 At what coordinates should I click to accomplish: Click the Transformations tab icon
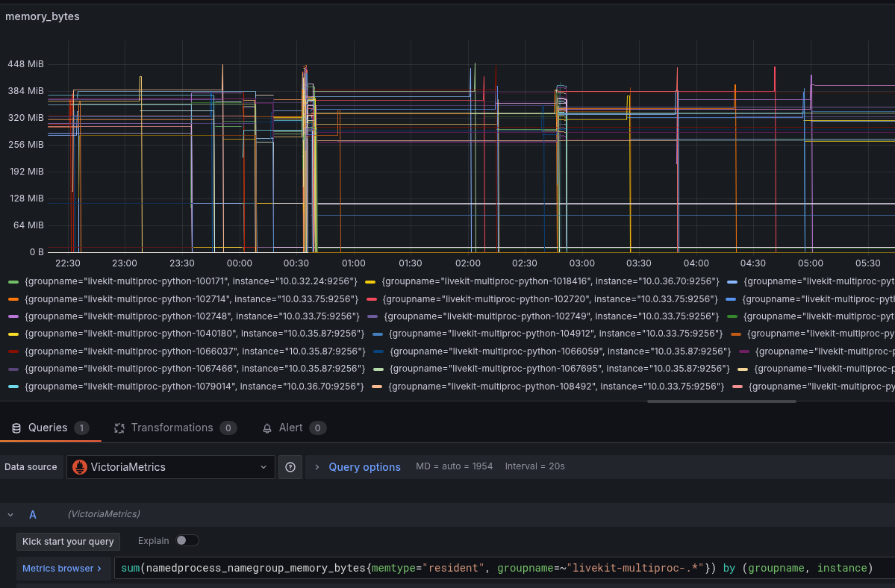pos(119,428)
